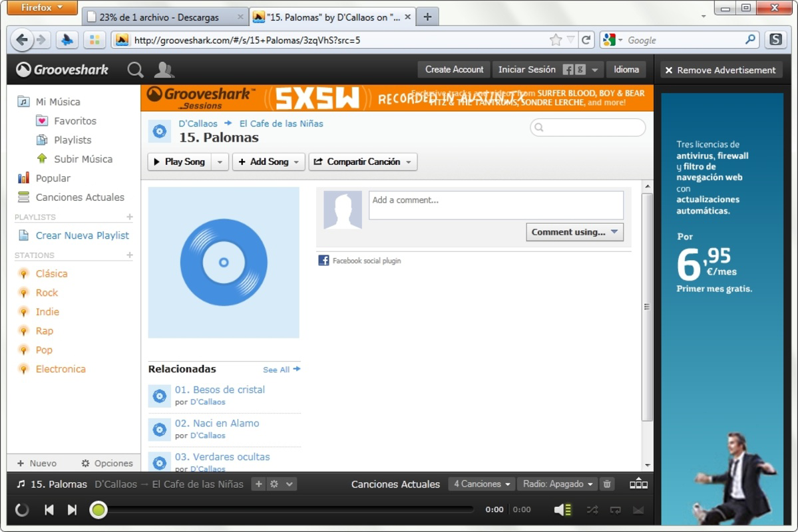Click the green seek bar handle
This screenshot has height=532, width=798.
(x=99, y=509)
